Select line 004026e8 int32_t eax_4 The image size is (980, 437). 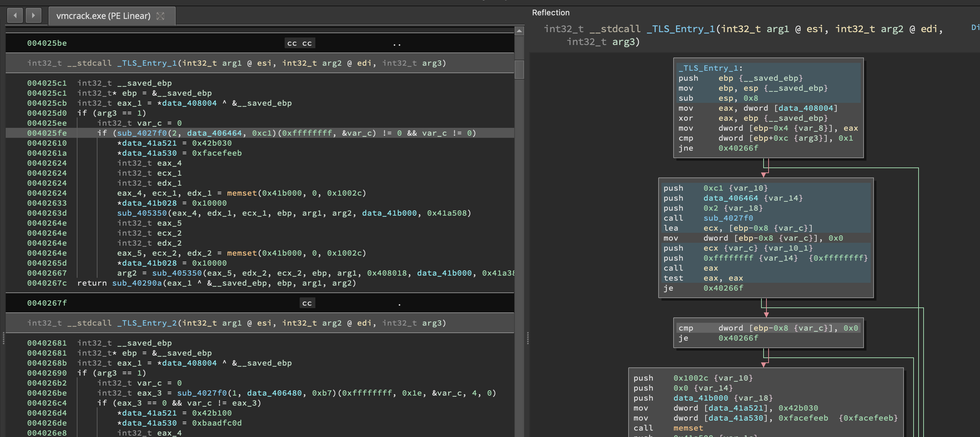pyautogui.click(x=260, y=433)
